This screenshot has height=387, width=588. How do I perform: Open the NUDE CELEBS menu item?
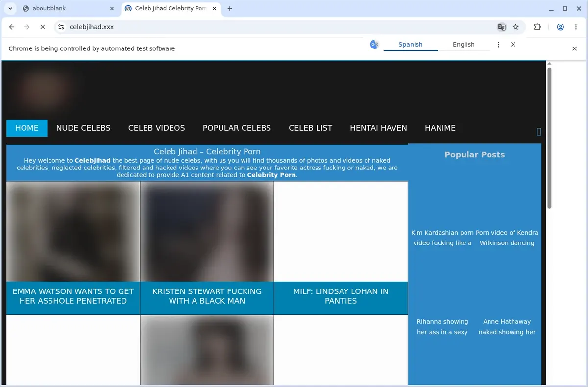coord(83,128)
